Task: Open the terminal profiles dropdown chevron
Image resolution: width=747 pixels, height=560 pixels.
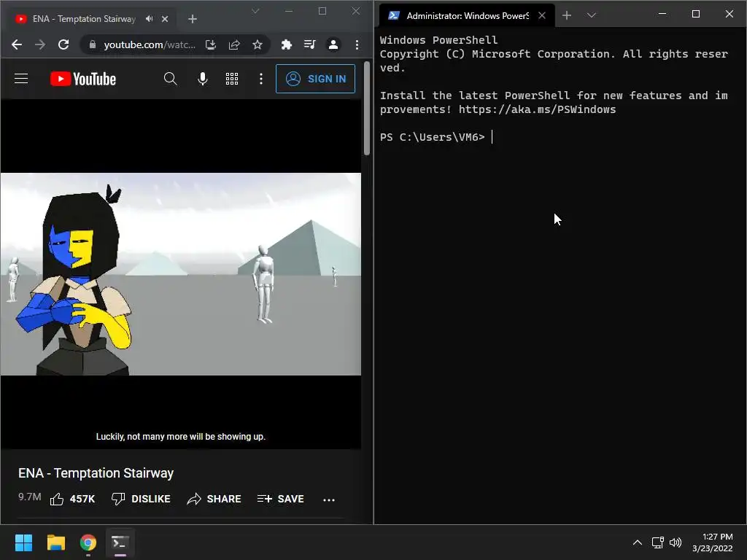Action: point(591,16)
